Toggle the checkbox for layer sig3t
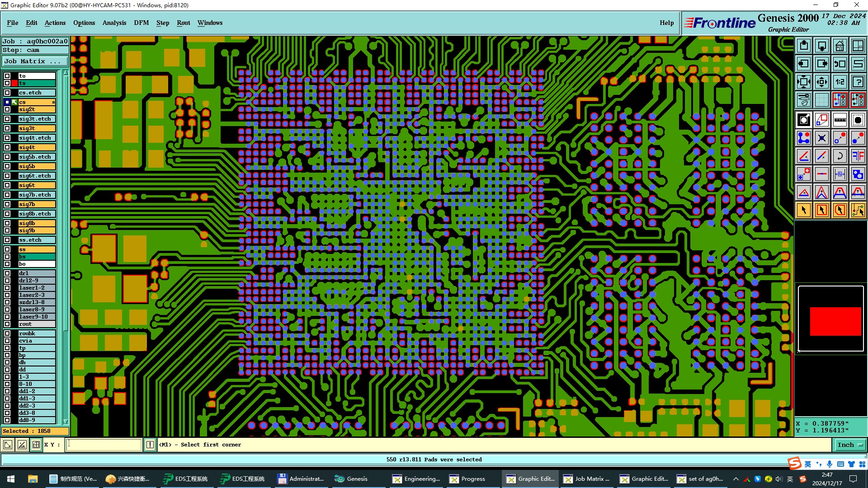Image resolution: width=868 pixels, height=488 pixels. 7,128
